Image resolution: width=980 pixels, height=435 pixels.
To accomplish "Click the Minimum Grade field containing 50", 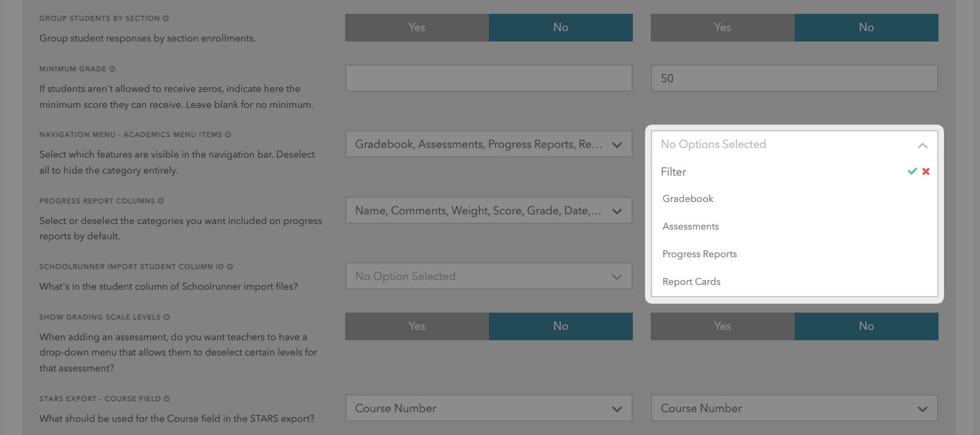I will click(794, 79).
